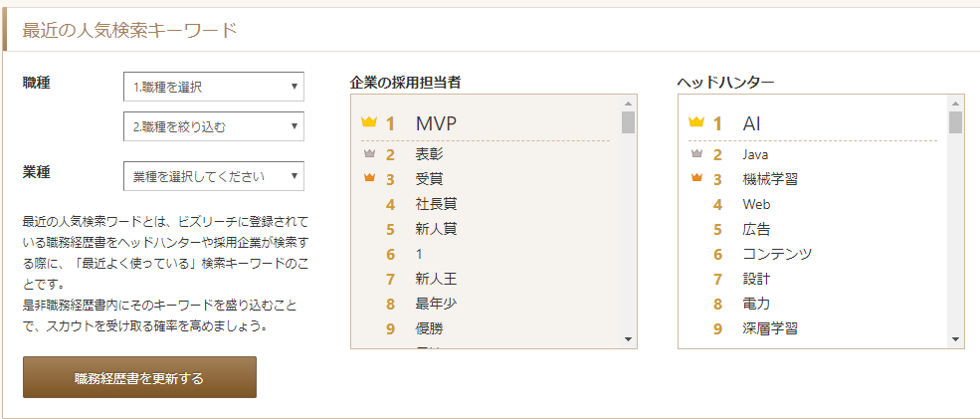Select the 表彰 keyword
Image resolution: width=980 pixels, height=419 pixels.
point(430,154)
